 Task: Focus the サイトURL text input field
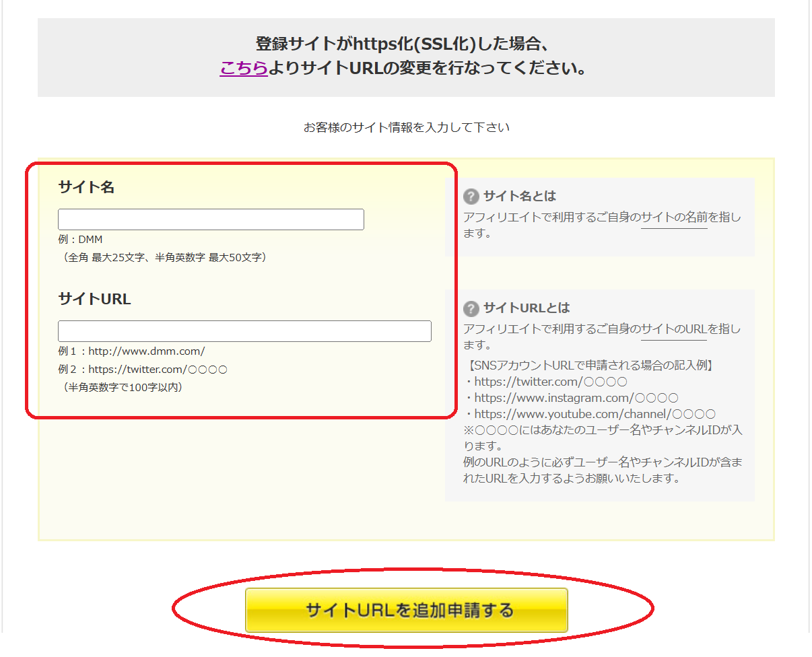pyautogui.click(x=244, y=331)
